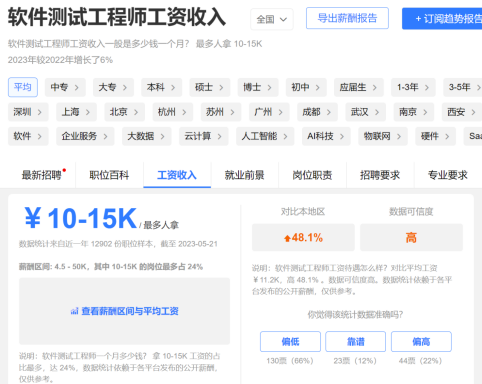Open the 全国 region dropdown
This screenshot has width=482, height=384.
(x=272, y=19)
